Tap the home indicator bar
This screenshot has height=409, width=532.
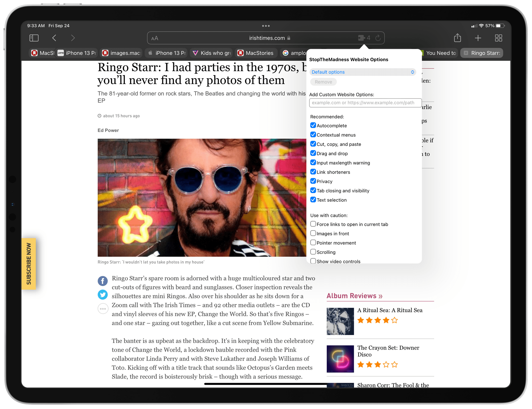tap(265, 384)
